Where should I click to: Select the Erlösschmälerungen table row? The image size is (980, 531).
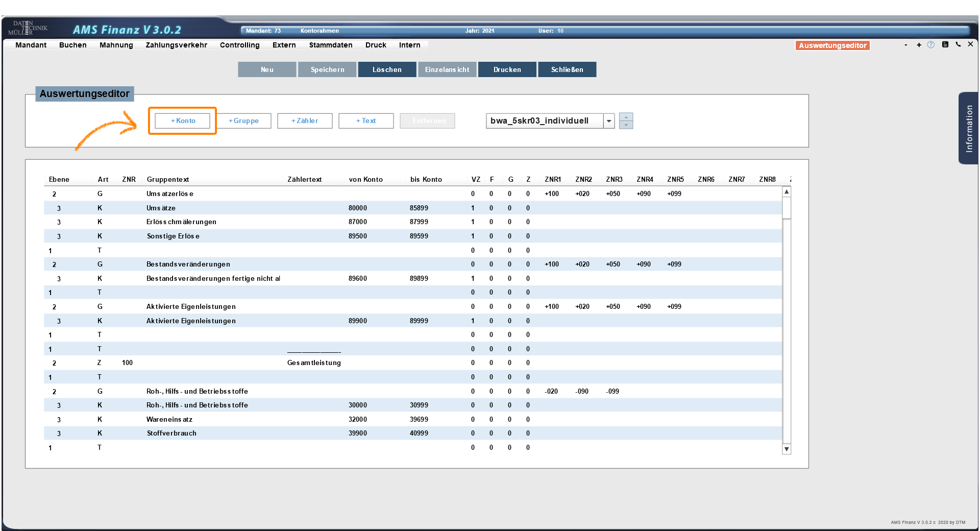pyautogui.click(x=181, y=222)
